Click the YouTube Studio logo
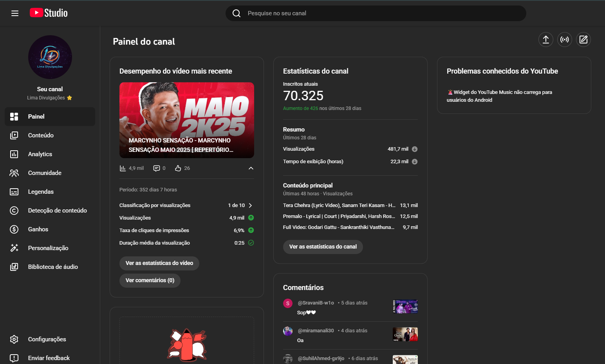The width and height of the screenshot is (605, 364). click(49, 13)
